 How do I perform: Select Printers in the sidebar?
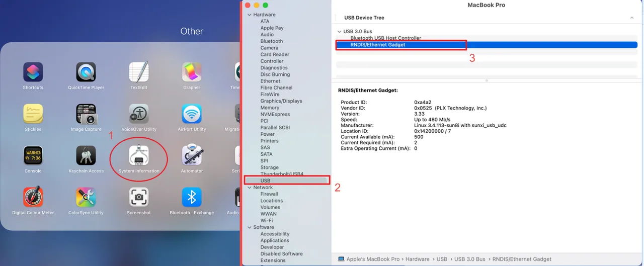tap(270, 141)
